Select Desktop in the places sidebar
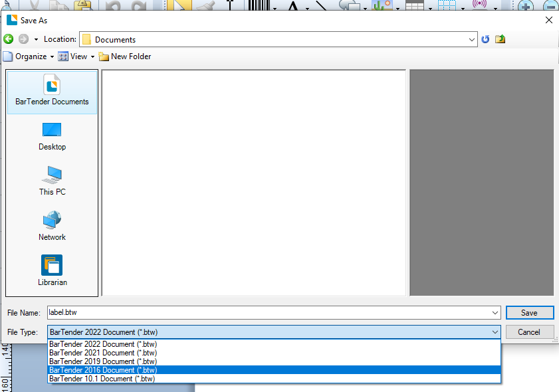Screen dimensions: 559x392 tap(52, 137)
